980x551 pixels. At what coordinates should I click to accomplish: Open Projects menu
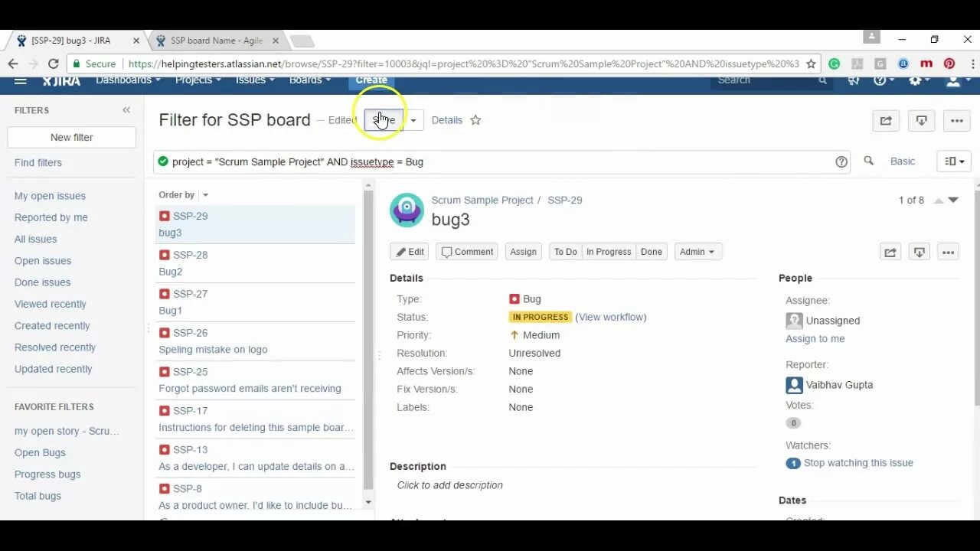point(198,80)
